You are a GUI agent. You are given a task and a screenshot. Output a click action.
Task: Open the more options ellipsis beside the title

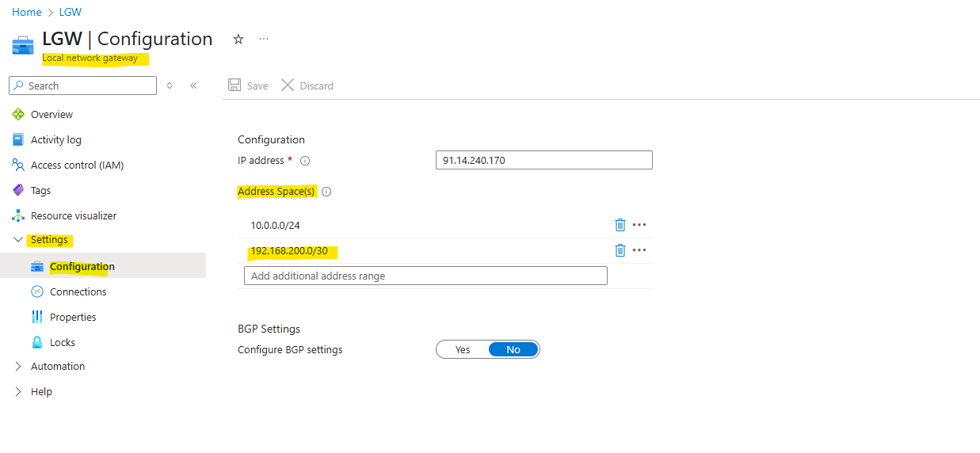[264, 39]
